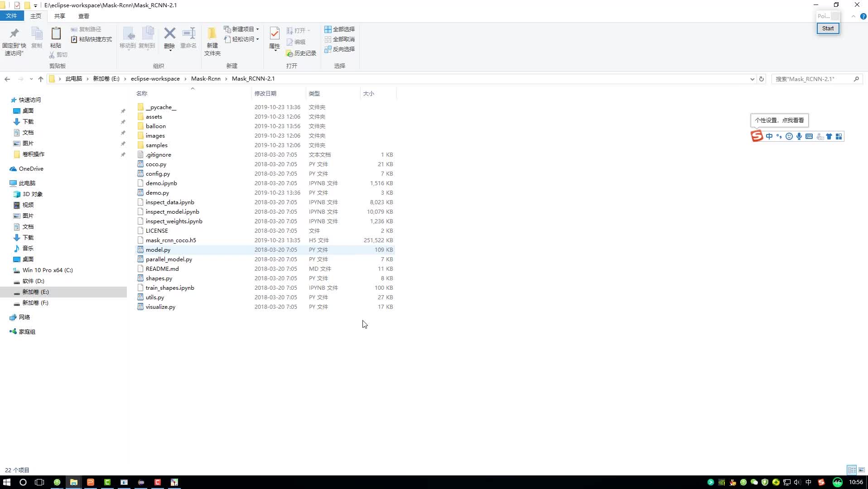Click the E: drive breadcrumb segment

106,79
